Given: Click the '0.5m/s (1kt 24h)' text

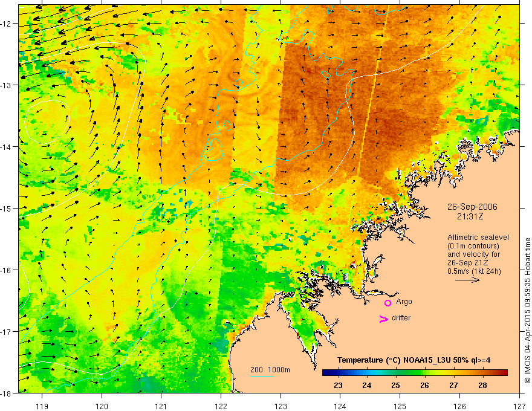Looking at the screenshot, I should click(x=475, y=271).
